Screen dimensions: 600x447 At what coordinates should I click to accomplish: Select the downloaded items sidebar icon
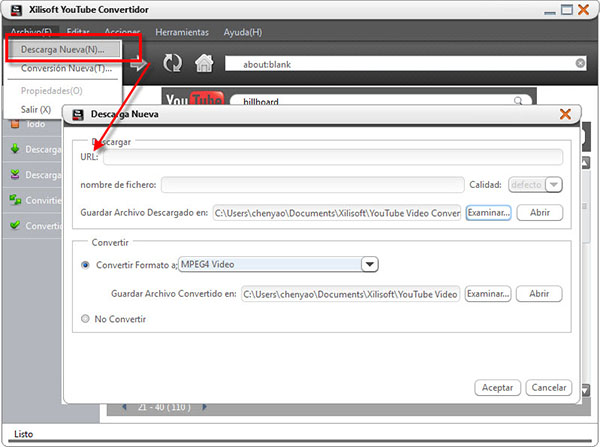pyautogui.click(x=15, y=174)
